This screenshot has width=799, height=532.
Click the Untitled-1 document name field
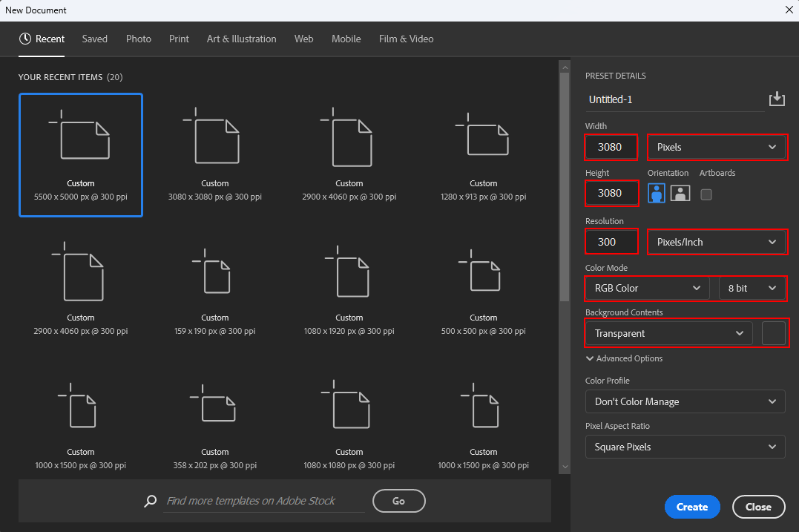674,99
